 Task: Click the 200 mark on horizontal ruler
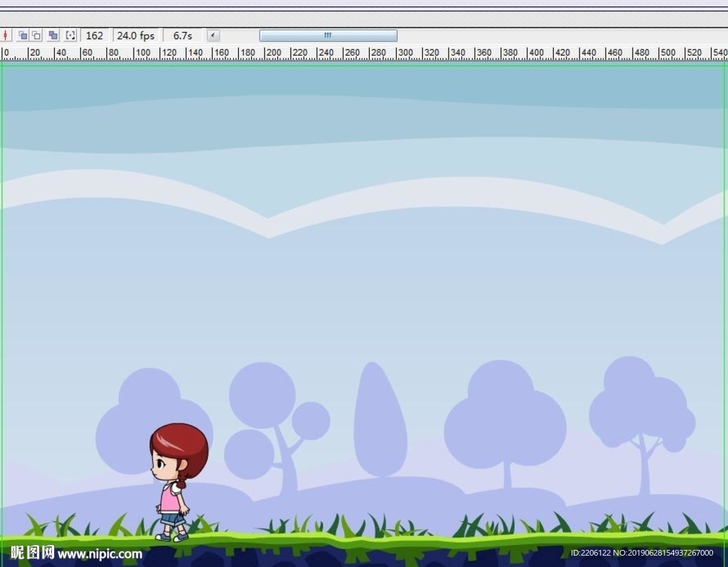coord(272,53)
